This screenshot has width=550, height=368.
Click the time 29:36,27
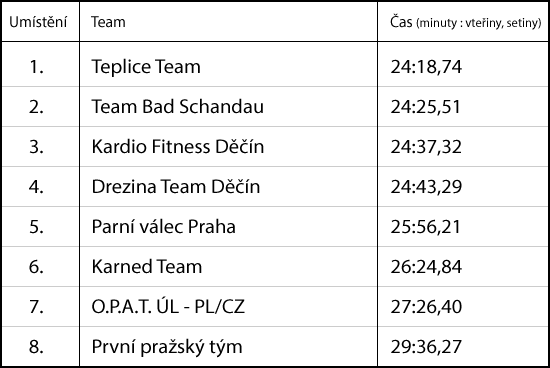click(426, 347)
